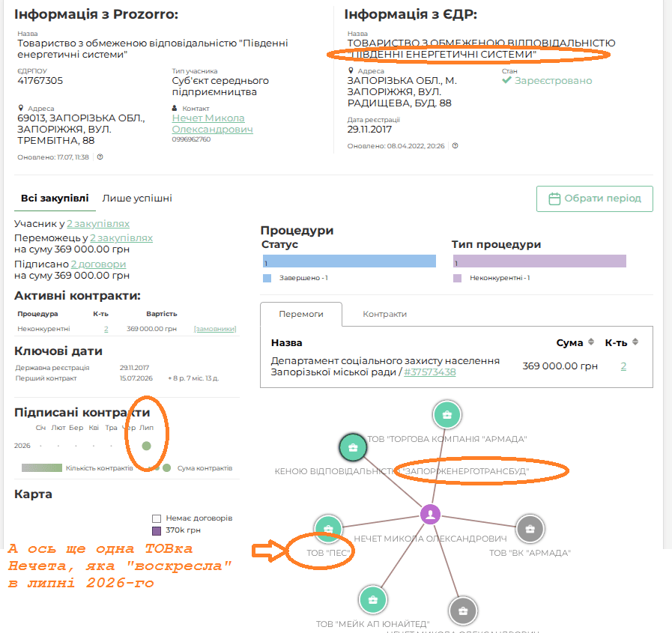Click the July 2026 contract dot marker
The image size is (672, 633).
pyautogui.click(x=146, y=446)
